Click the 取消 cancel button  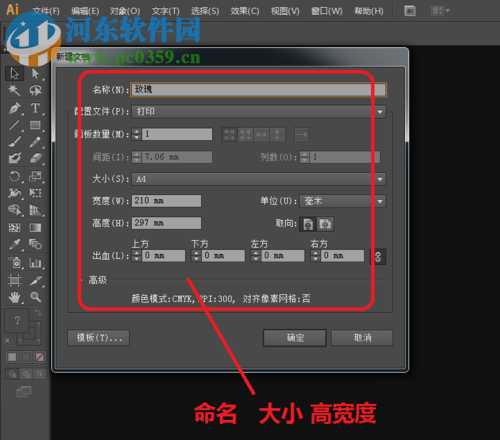click(362, 338)
